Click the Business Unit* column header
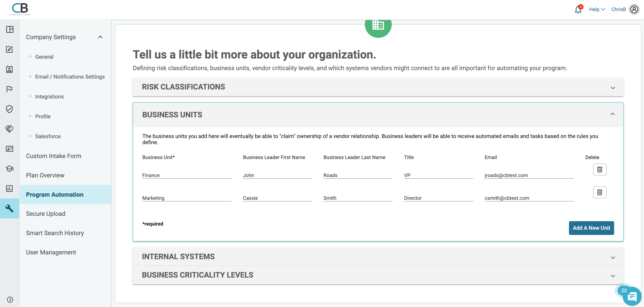The width and height of the screenshot is (644, 307). 159,157
